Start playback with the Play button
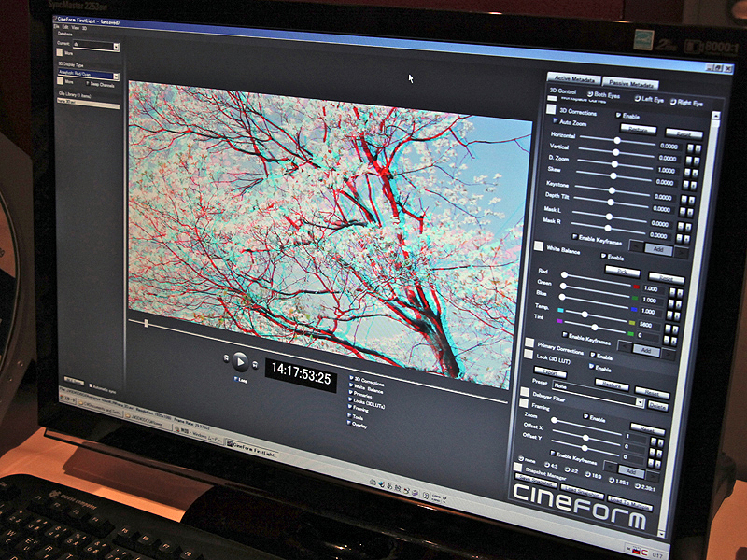The height and width of the screenshot is (560, 747). pos(240,362)
